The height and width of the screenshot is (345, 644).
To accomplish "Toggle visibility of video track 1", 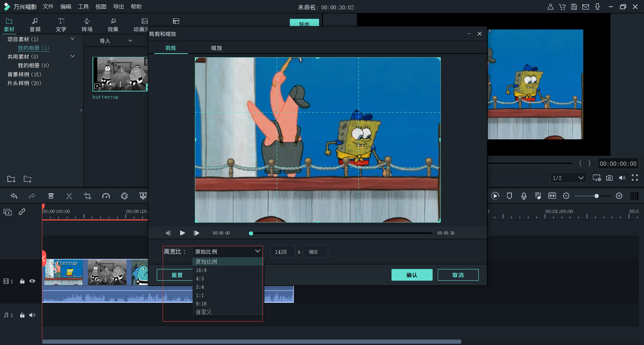I will [32, 281].
